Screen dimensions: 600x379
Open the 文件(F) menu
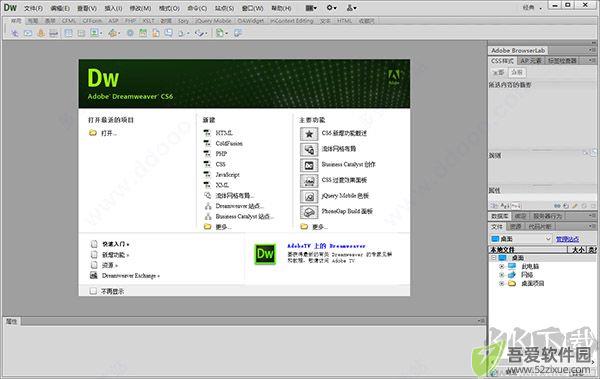[x=33, y=8]
